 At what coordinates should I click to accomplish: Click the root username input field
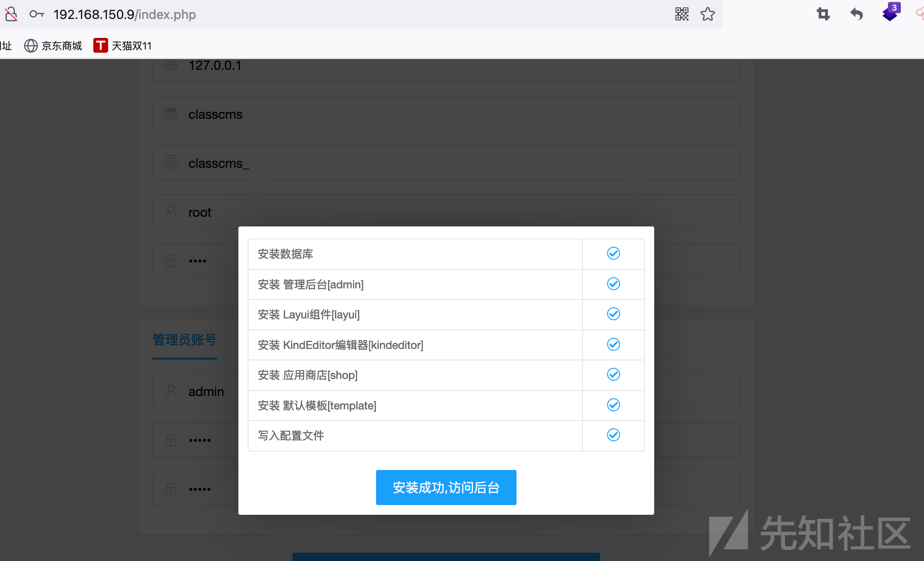pos(323,212)
